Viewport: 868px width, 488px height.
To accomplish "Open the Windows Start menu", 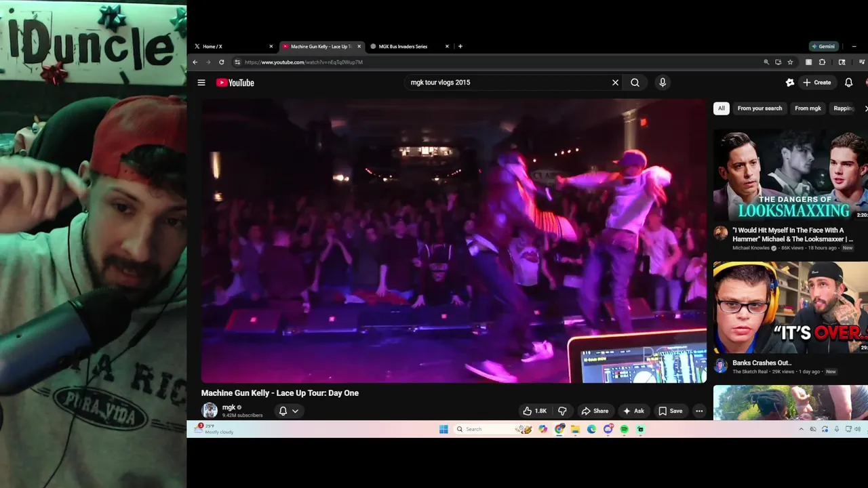I will [443, 429].
